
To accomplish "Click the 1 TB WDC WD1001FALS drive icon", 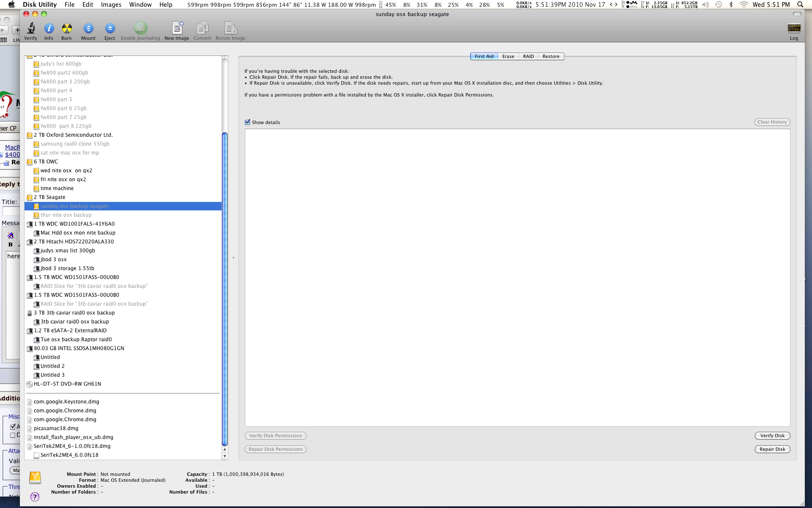I will point(30,224).
